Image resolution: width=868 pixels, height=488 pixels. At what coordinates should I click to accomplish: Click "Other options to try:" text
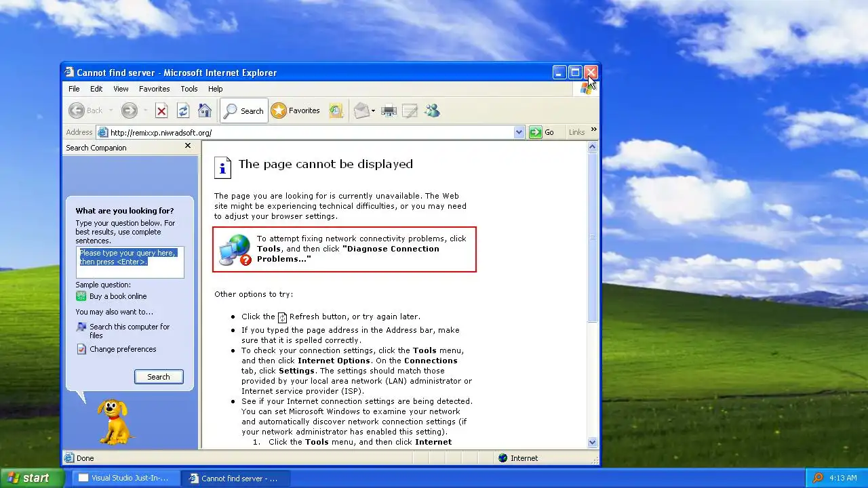[x=254, y=294]
